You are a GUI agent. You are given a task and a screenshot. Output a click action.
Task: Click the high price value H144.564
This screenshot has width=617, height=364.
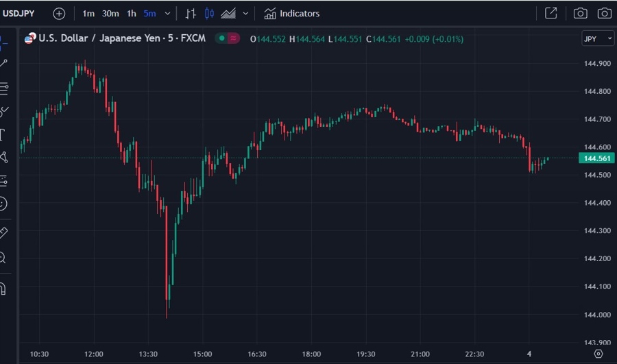307,39
